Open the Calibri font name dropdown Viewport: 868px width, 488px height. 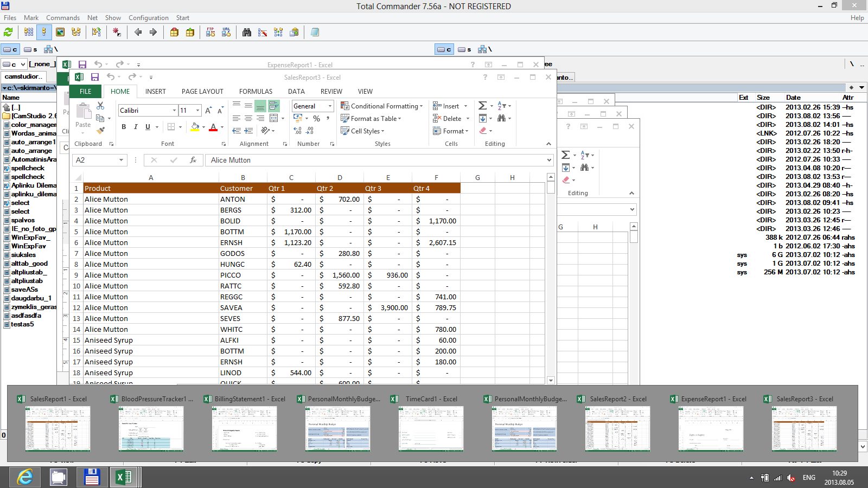[x=174, y=111]
